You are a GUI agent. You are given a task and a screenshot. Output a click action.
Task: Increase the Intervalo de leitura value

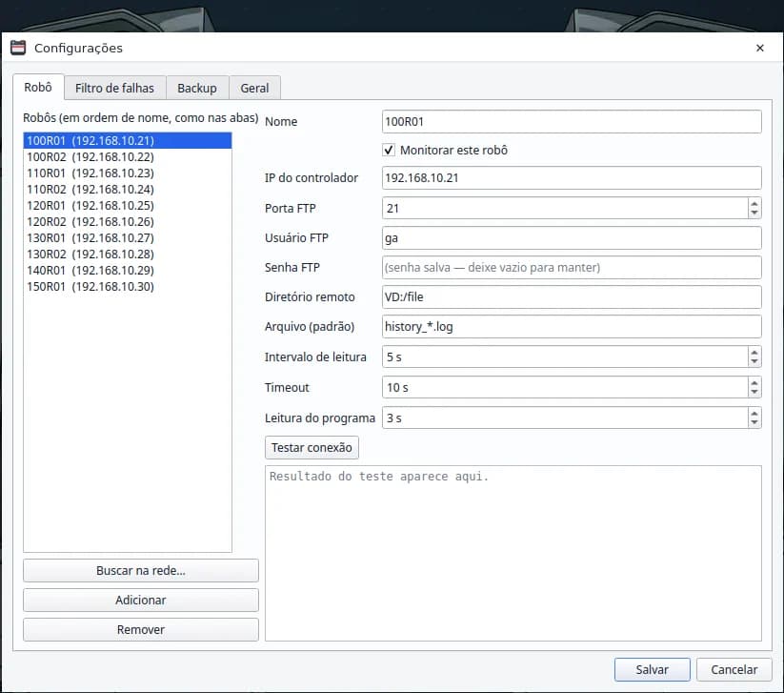point(754,352)
